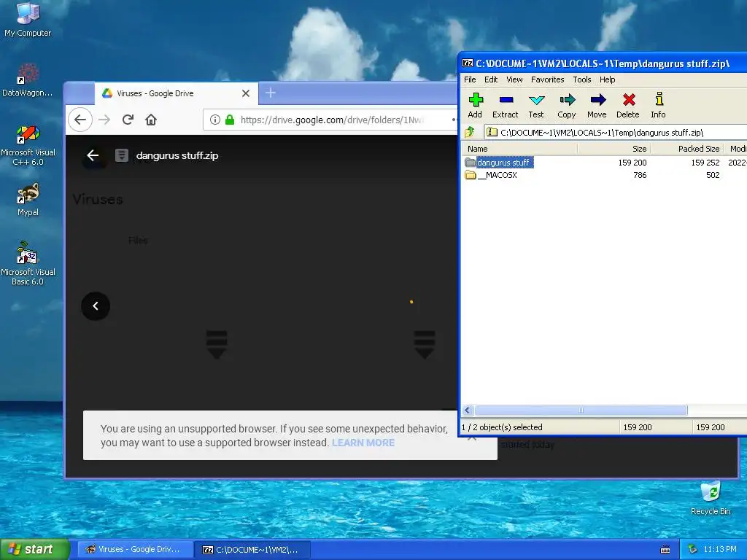Open the Windows start menu
Screen dimensions: 747x560
(34, 549)
